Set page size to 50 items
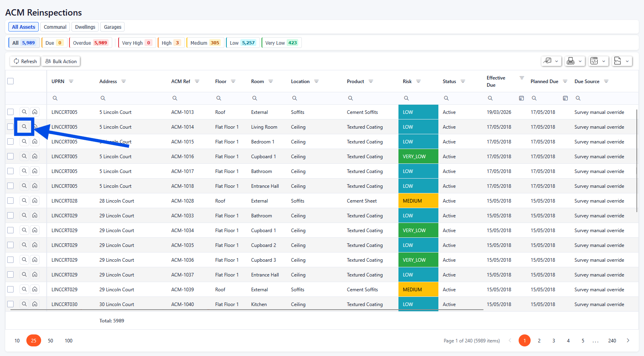This screenshot has height=356, width=644. click(x=50, y=340)
